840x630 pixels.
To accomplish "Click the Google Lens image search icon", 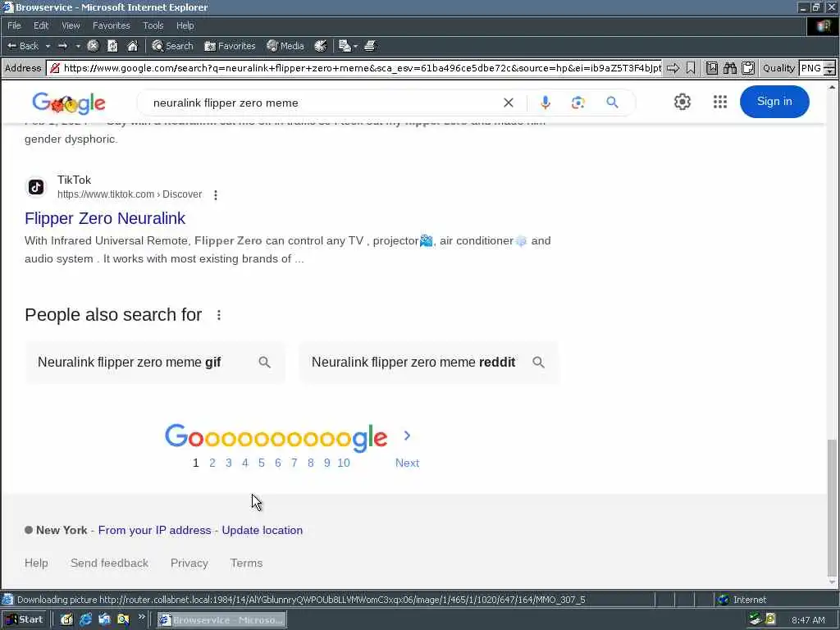I will click(578, 103).
